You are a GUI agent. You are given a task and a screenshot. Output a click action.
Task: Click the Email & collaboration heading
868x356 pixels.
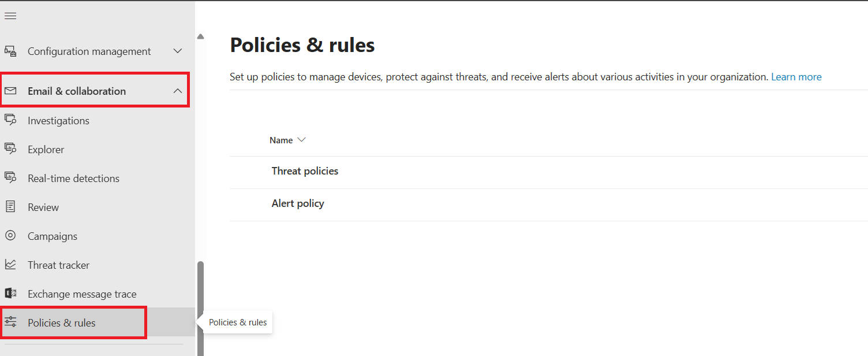click(77, 91)
